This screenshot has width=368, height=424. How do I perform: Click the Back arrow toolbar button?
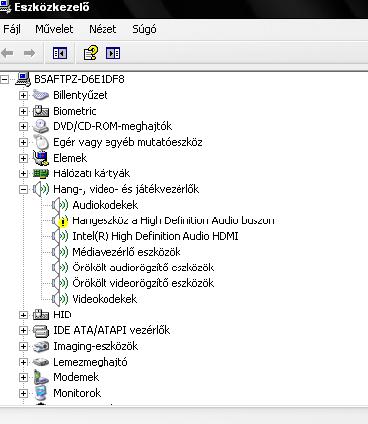7,53
